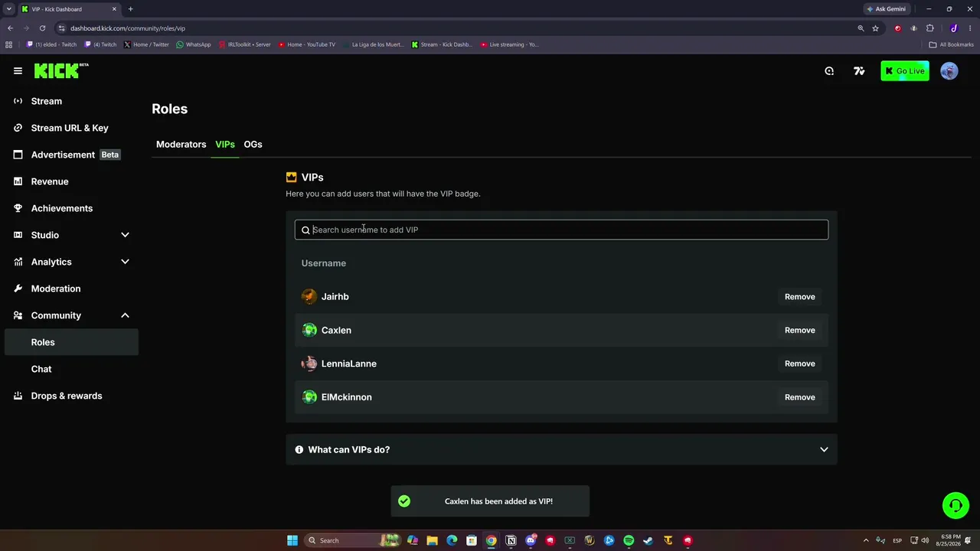
Task: Select Roles under Community
Action: point(71,342)
